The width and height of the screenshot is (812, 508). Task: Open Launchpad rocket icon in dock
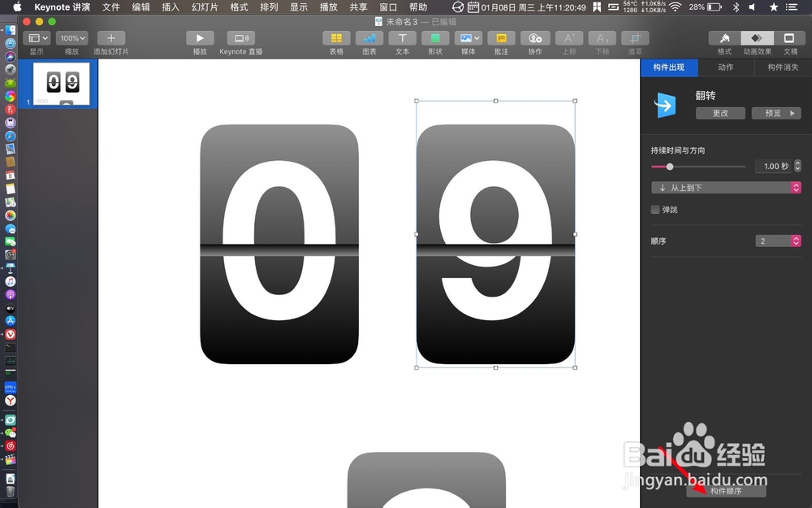[11, 69]
